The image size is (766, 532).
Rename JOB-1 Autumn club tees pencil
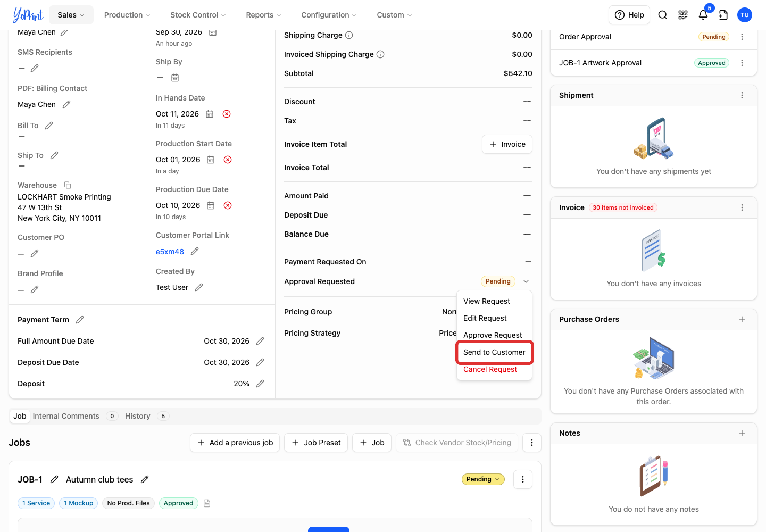click(x=145, y=479)
